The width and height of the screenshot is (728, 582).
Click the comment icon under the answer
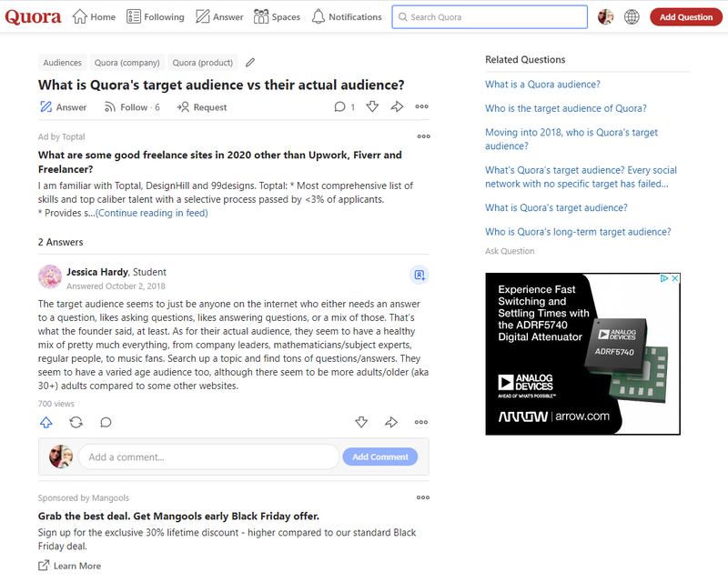106,422
